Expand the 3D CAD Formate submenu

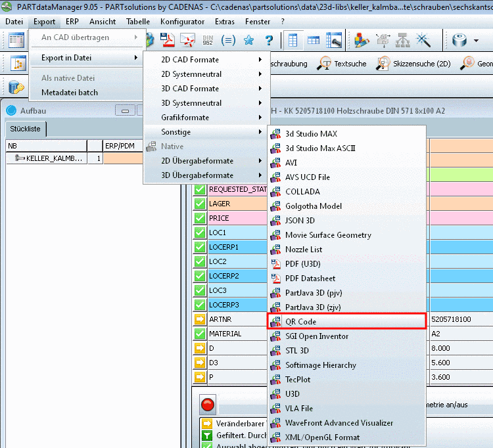[x=207, y=89]
